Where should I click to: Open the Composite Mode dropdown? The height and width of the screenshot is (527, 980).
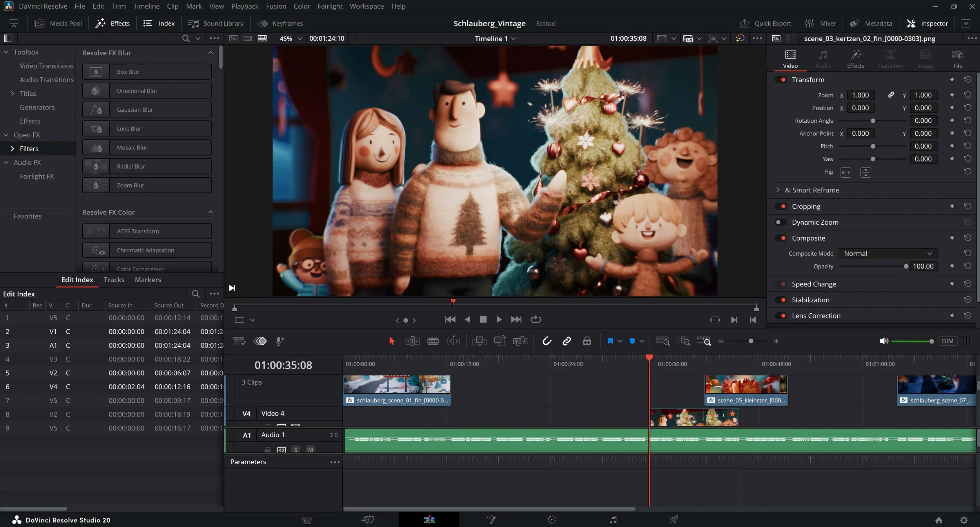click(887, 253)
